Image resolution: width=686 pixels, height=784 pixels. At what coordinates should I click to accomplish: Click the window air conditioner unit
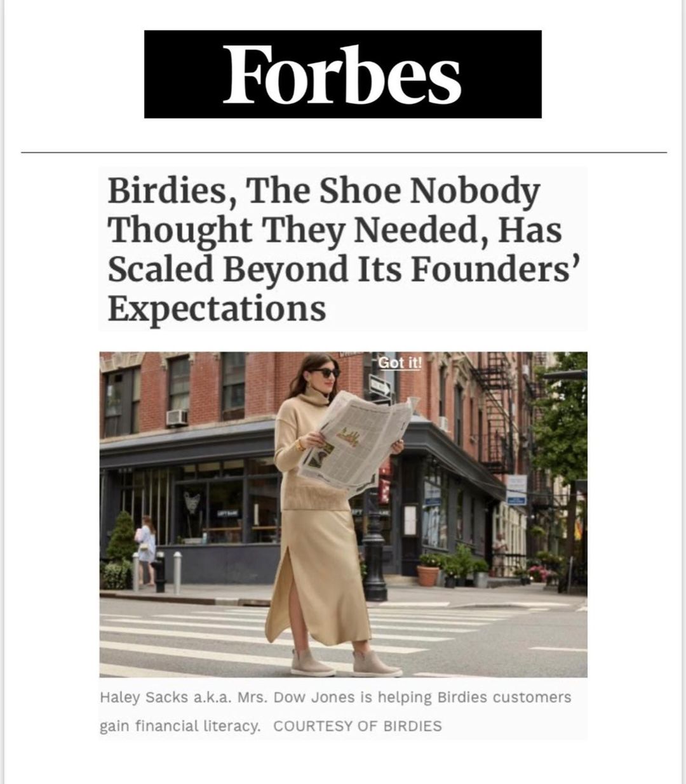click(177, 417)
